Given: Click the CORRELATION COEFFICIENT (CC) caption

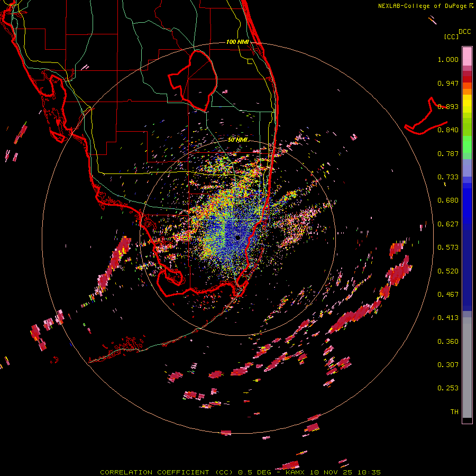Looking at the screenshot, I should (167, 472).
